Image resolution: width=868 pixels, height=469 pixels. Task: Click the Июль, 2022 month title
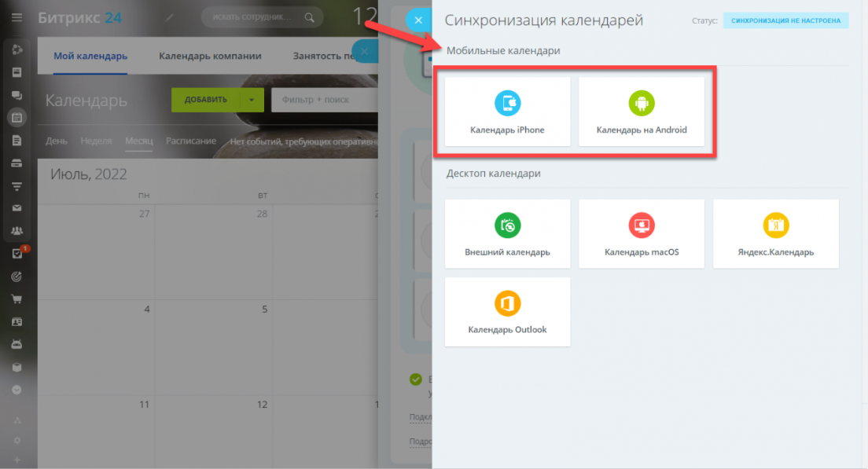click(x=89, y=174)
